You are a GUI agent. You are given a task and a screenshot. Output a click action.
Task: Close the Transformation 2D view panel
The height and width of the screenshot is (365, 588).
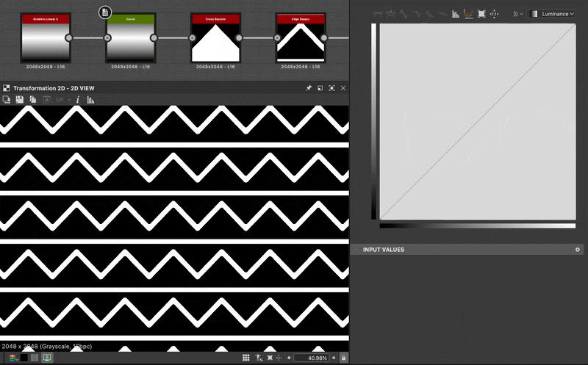(x=343, y=88)
